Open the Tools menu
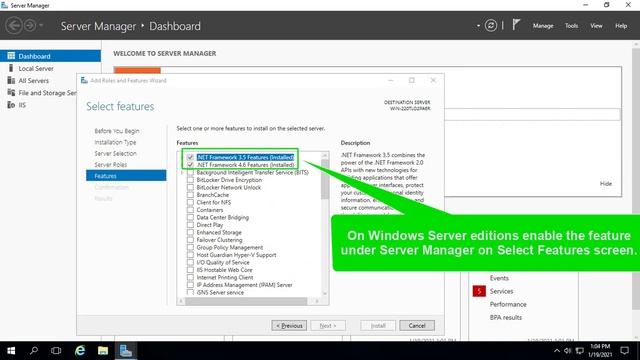This screenshot has height=360, width=640. 571,26
